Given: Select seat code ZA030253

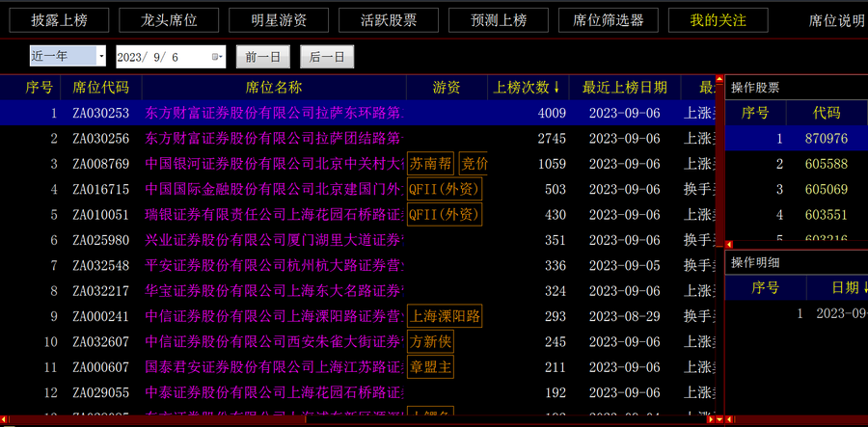Looking at the screenshot, I should coord(100,114).
